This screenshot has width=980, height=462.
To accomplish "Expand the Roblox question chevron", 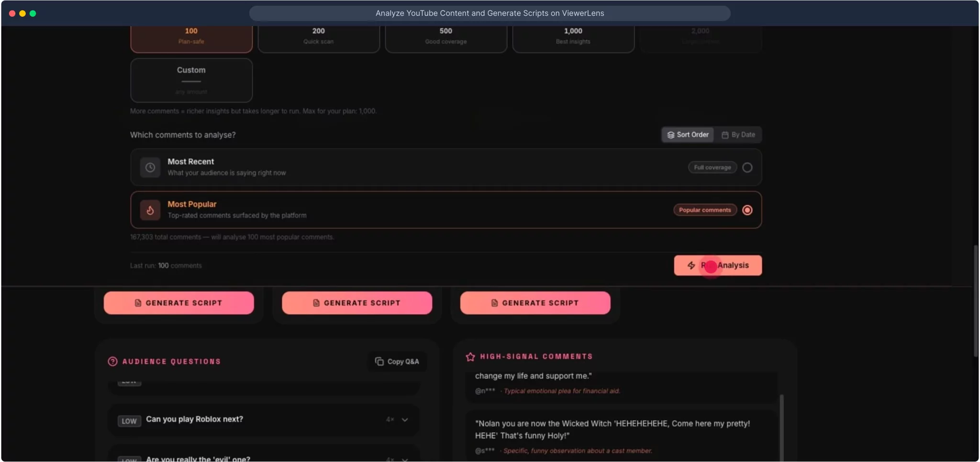I will 405,420.
